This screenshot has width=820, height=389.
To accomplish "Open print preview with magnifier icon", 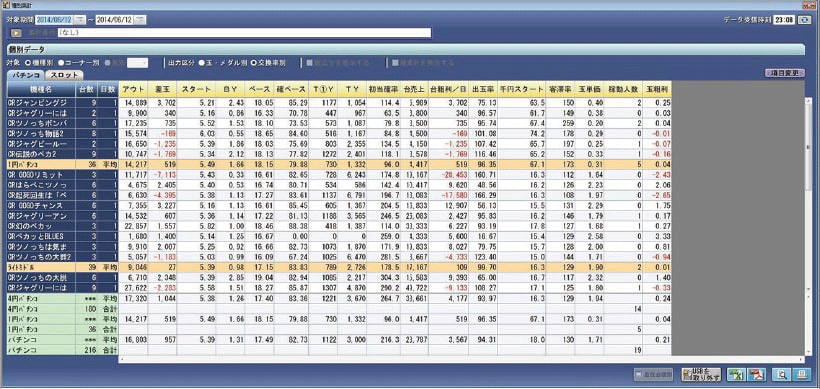I will (x=781, y=374).
